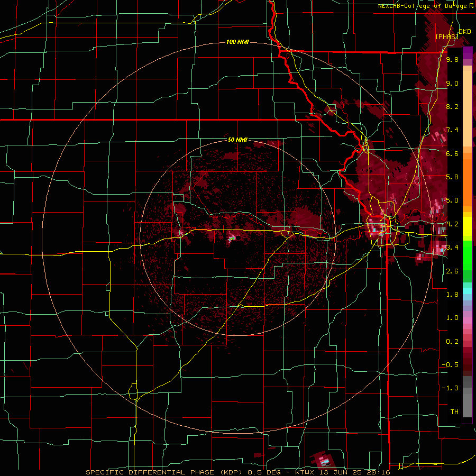Click the 3.4 scale value
This screenshot has height=476, width=476.
pos(452,248)
